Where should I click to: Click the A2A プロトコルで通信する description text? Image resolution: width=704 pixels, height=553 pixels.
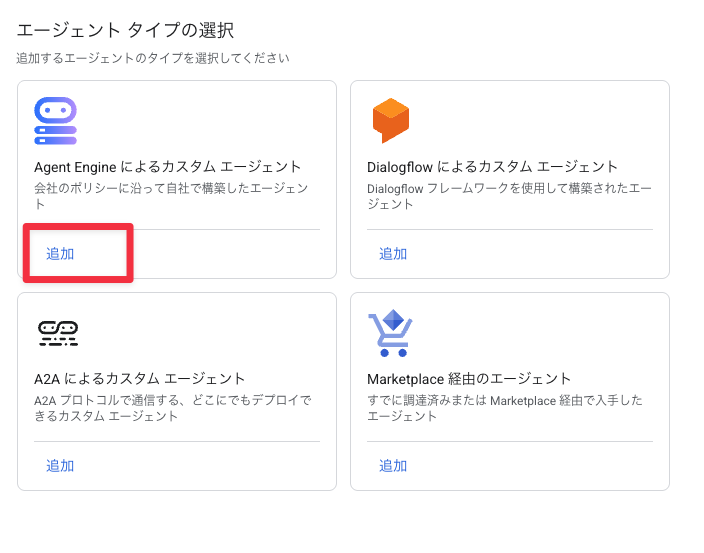[x=173, y=408]
